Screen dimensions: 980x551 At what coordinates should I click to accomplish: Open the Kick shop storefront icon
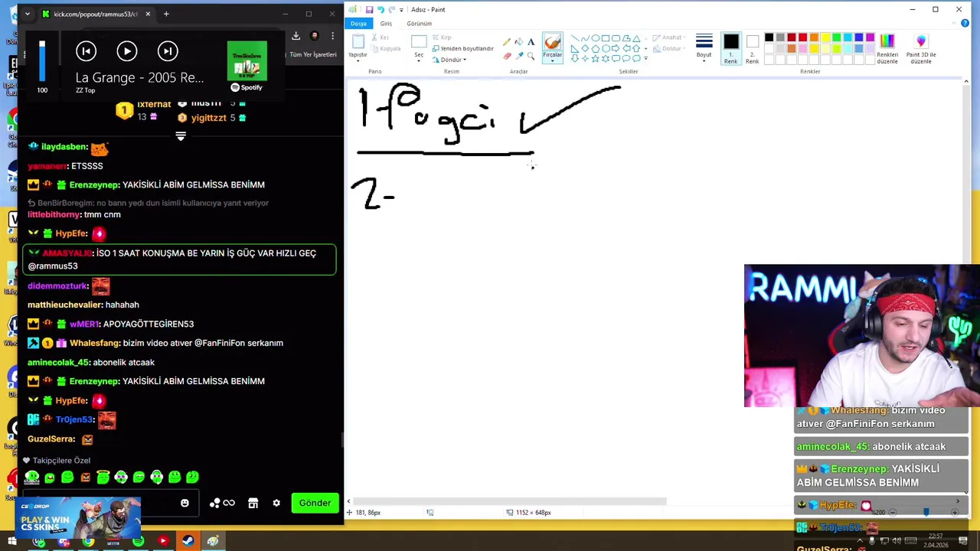tap(253, 503)
